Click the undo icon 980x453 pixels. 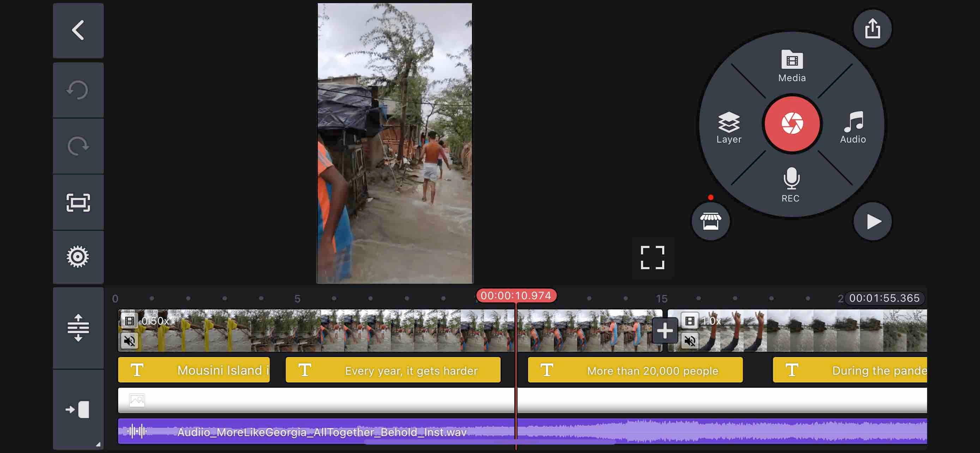(x=78, y=90)
